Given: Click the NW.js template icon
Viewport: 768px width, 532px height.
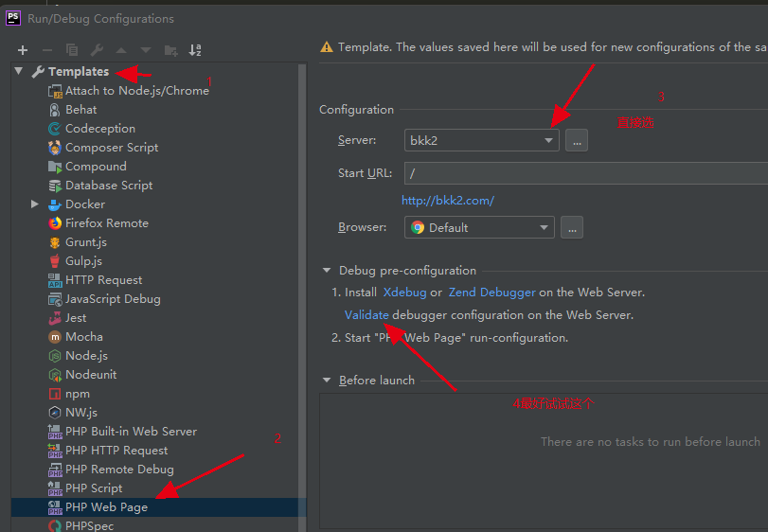Looking at the screenshot, I should [x=55, y=413].
